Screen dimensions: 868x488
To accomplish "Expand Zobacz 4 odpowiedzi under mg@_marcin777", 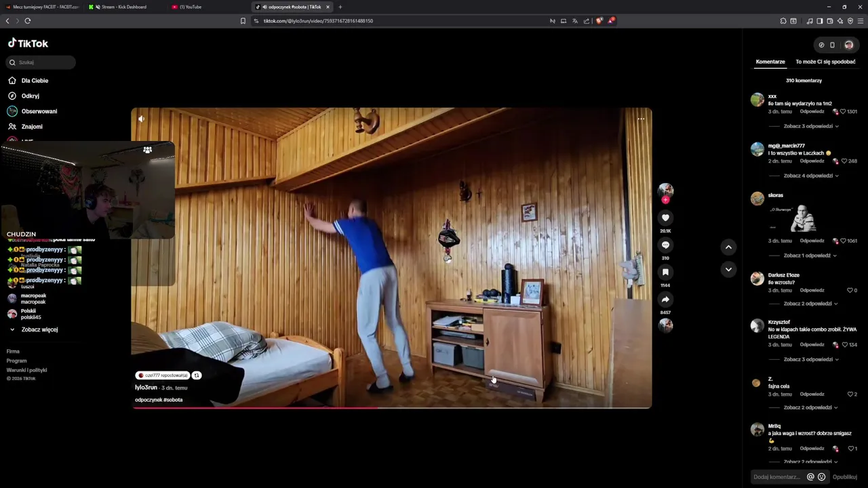I will click(811, 176).
